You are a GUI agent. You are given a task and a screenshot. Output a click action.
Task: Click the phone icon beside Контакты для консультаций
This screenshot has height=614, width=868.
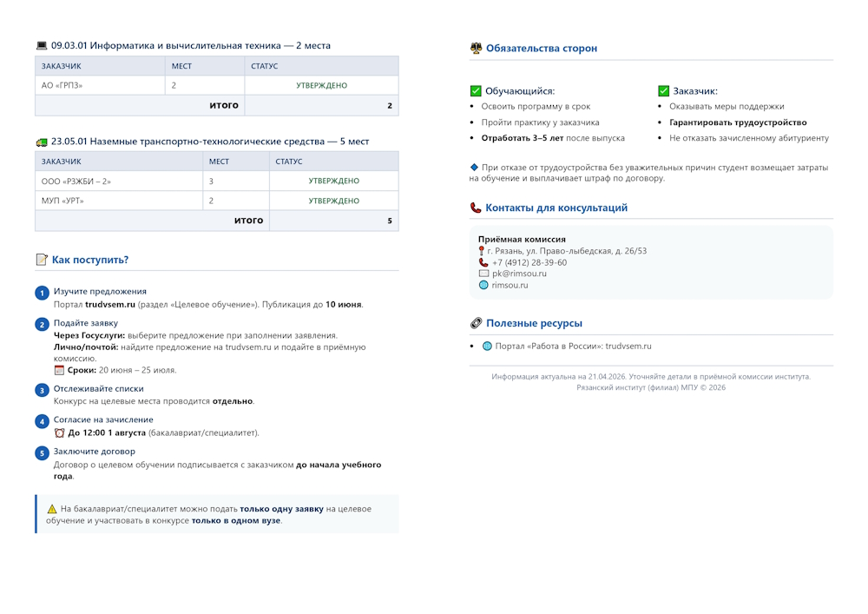pyautogui.click(x=476, y=208)
